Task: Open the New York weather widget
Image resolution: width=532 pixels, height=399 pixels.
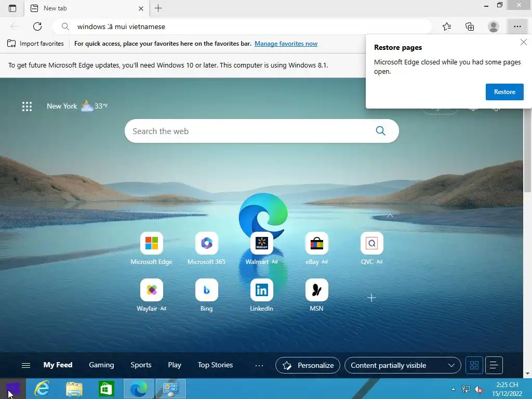Action: tap(77, 106)
